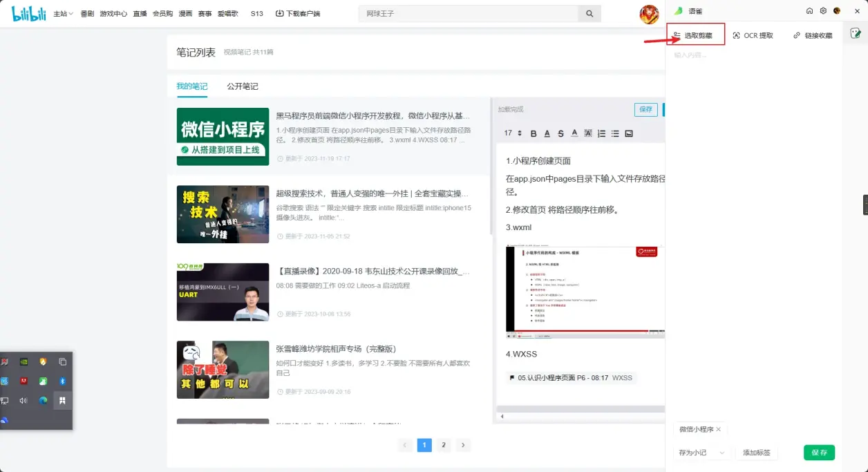Open the bilibili user avatar
868x472 pixels.
[x=649, y=15]
